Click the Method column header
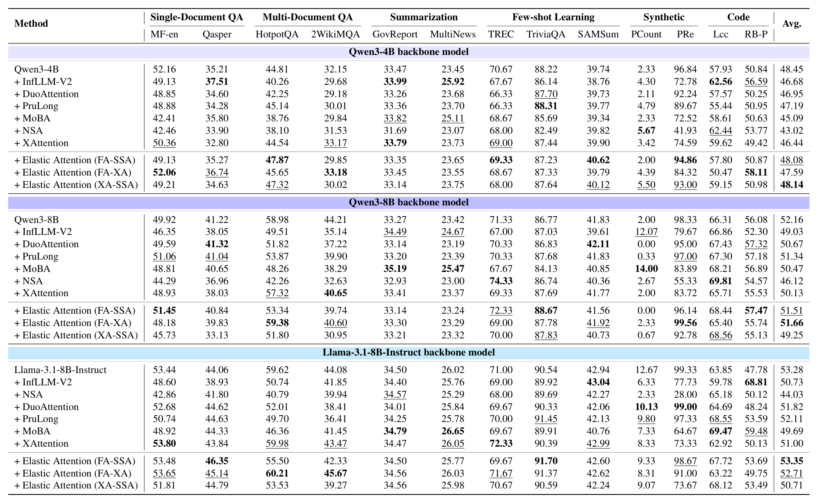Image resolution: width=818 pixels, height=504 pixels. tap(31, 23)
